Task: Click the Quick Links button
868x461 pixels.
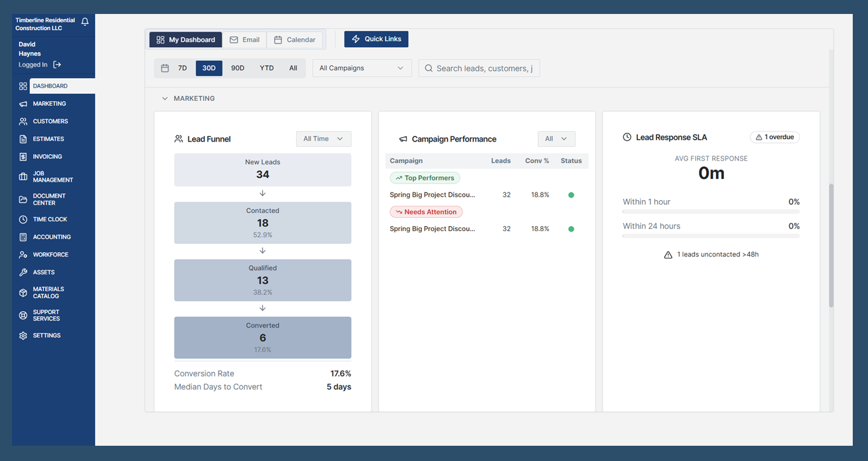Action: [x=376, y=39]
